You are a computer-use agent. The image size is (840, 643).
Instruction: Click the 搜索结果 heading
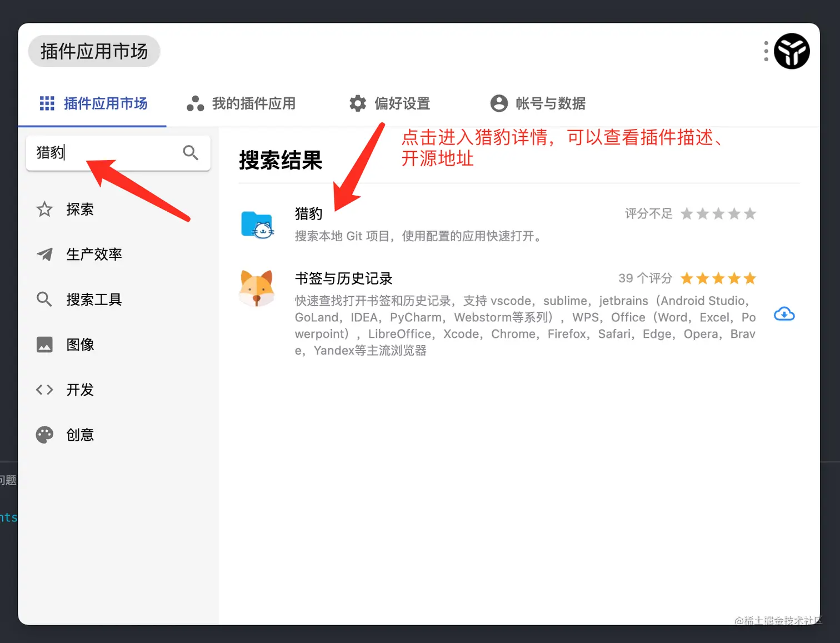click(x=281, y=161)
